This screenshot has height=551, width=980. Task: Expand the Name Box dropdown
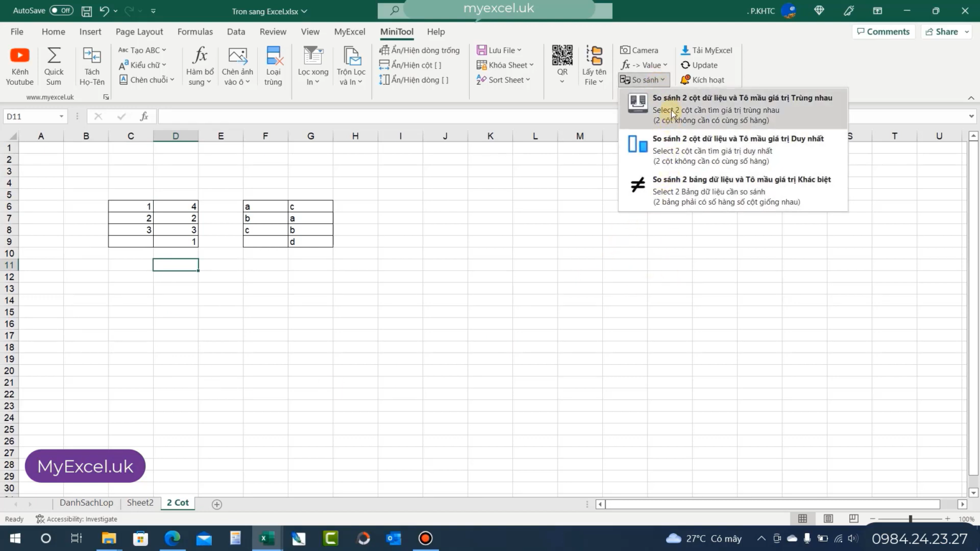pyautogui.click(x=61, y=116)
